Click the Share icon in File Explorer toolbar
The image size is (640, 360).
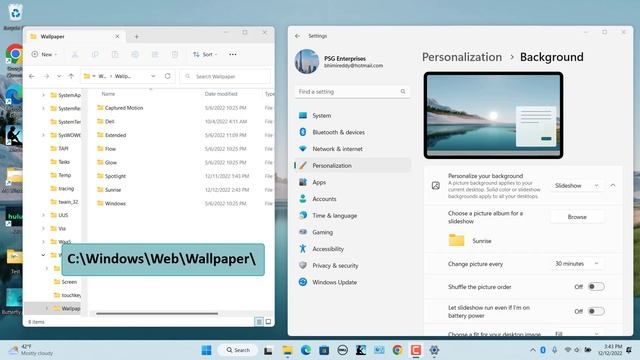(155, 54)
